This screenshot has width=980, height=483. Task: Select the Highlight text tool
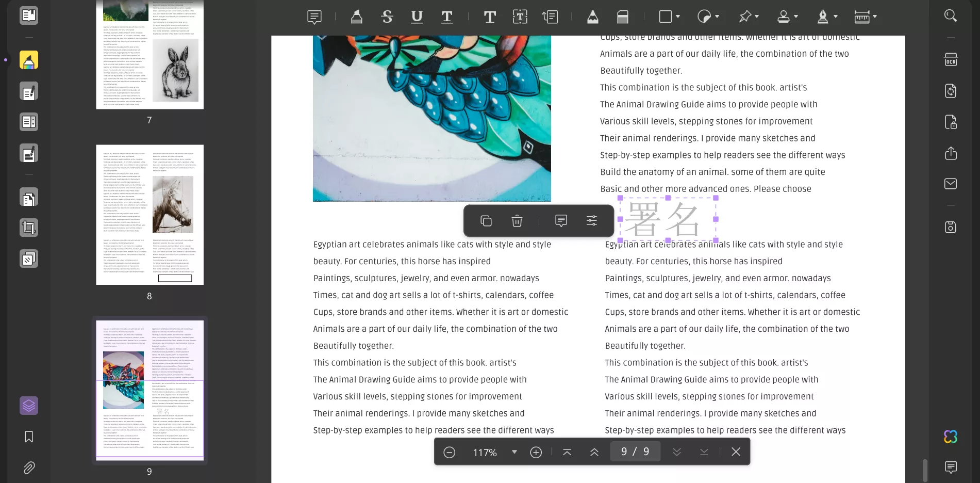tap(356, 17)
